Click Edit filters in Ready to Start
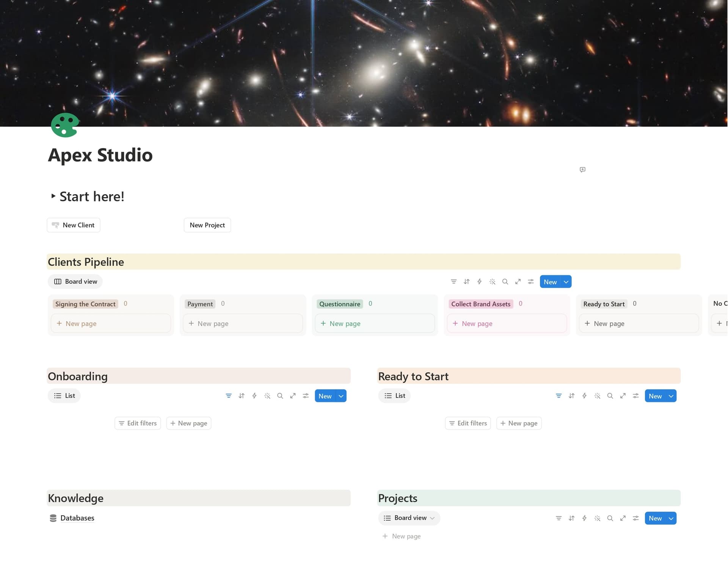This screenshot has width=728, height=563. [468, 423]
